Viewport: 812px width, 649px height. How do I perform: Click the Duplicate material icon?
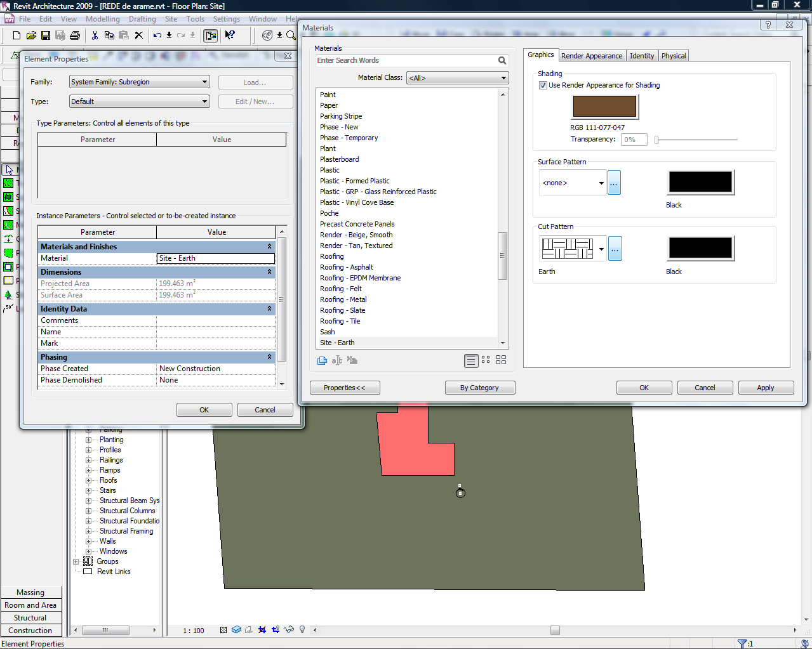[x=323, y=360]
